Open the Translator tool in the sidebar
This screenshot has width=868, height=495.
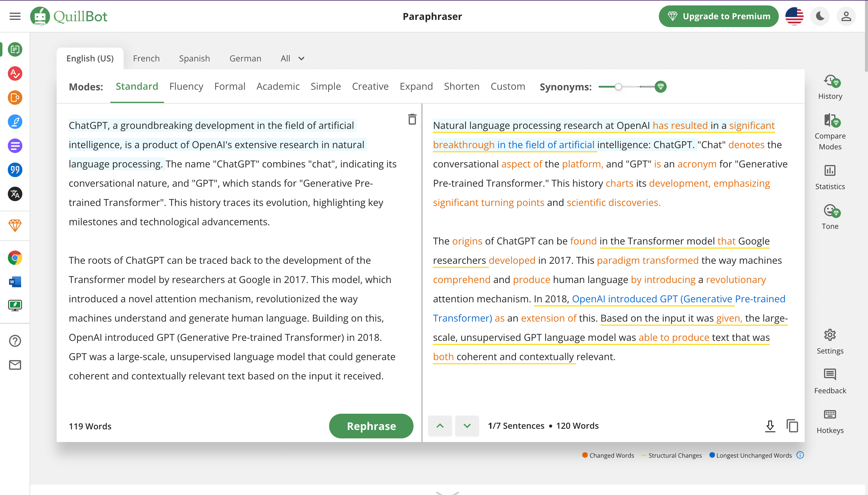[15, 194]
